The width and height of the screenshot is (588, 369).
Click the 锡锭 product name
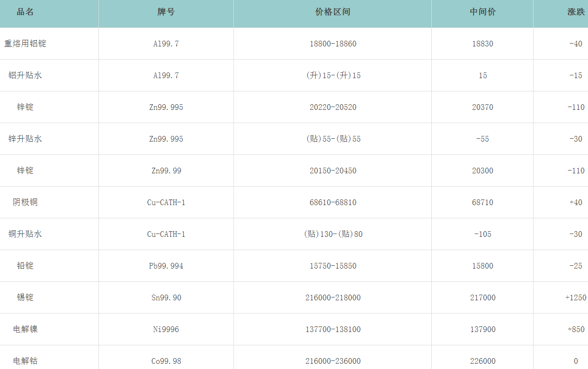pos(25,297)
